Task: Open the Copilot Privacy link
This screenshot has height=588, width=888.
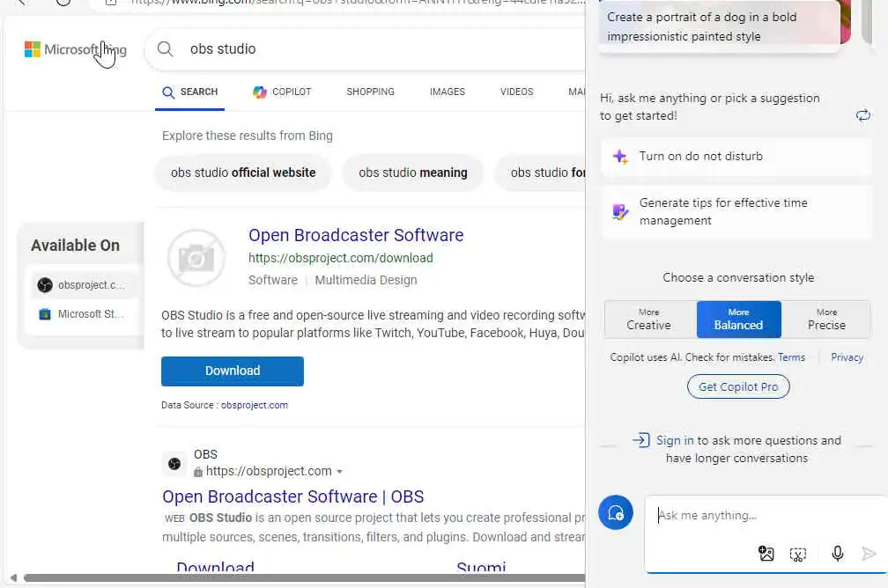Action: (847, 357)
